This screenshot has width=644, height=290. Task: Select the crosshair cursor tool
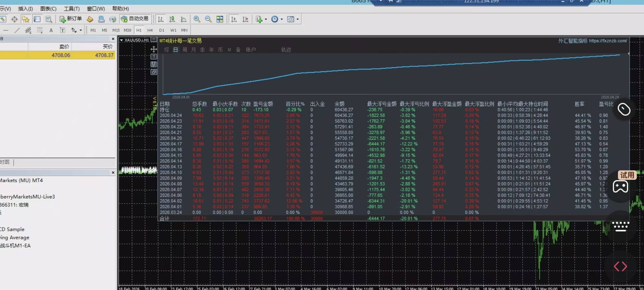(14, 19)
